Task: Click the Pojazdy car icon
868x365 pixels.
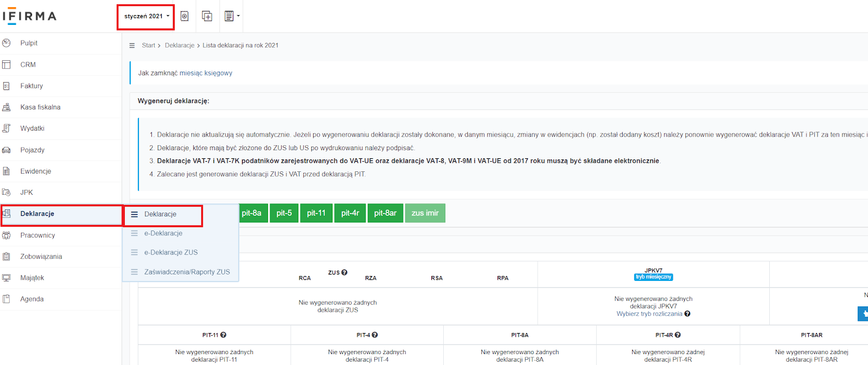Action: [7, 150]
